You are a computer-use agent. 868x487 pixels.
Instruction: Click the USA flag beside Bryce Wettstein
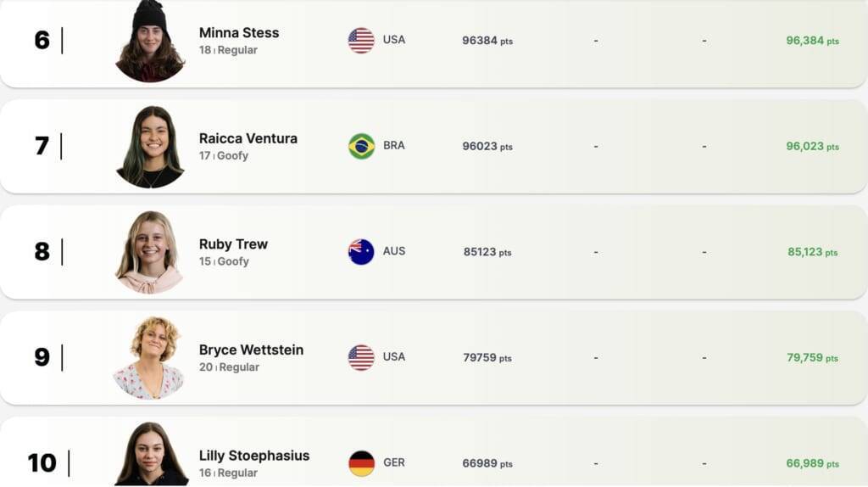361,357
